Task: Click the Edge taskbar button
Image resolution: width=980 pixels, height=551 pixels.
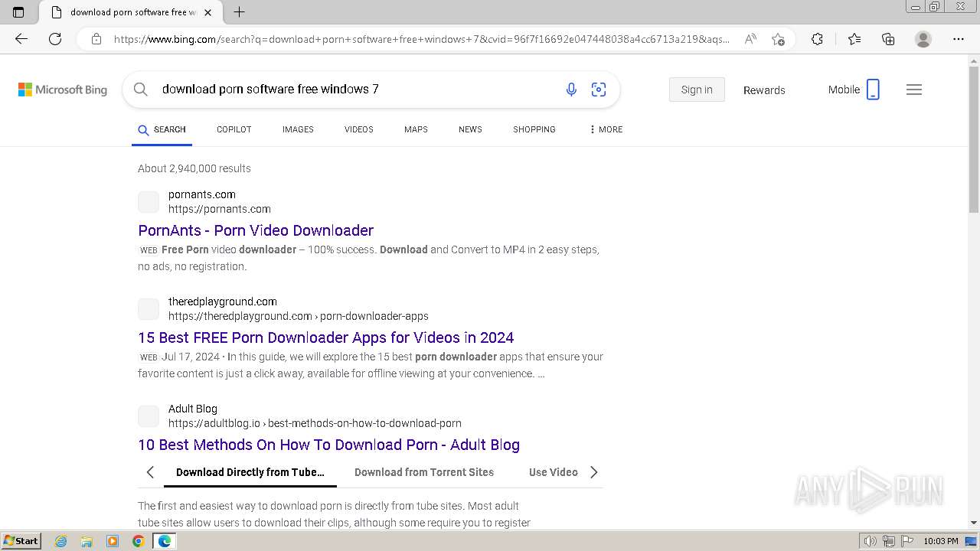Action: click(x=165, y=541)
